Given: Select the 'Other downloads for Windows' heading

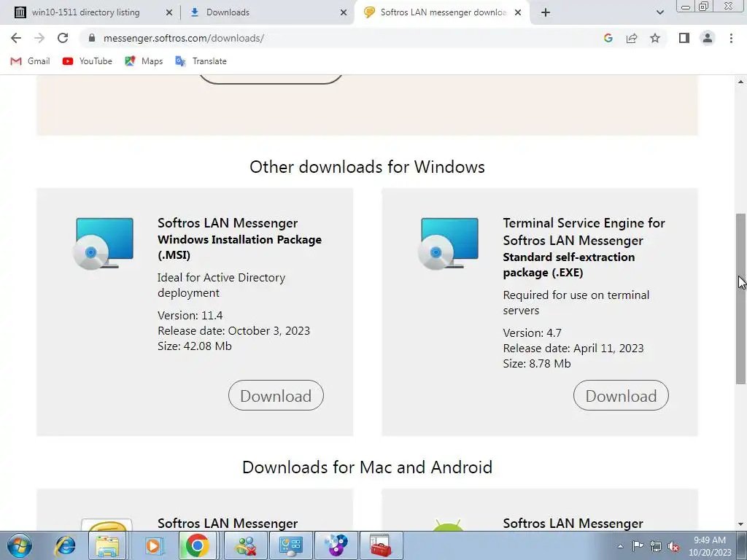Looking at the screenshot, I should tap(368, 167).
